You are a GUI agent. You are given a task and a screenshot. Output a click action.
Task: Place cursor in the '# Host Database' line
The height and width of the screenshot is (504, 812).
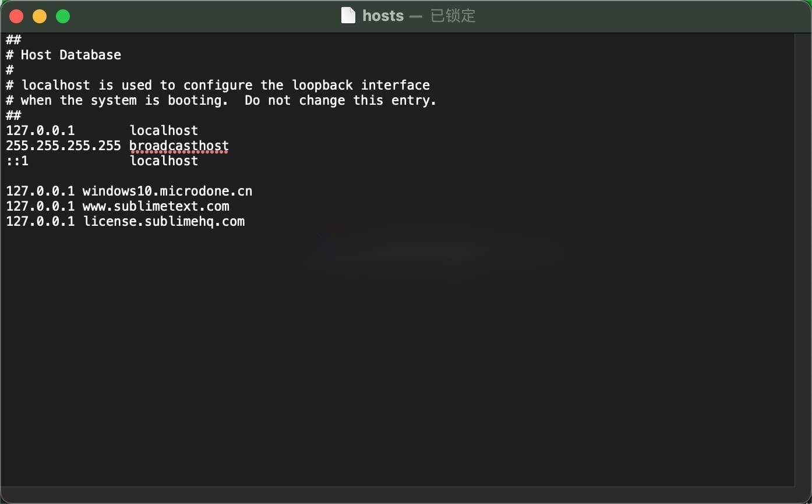63,55
